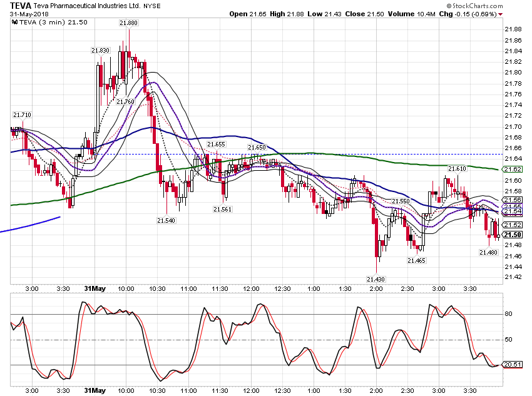Click the 21.655 price annotation
This screenshot has height=396, width=532.
point(216,145)
